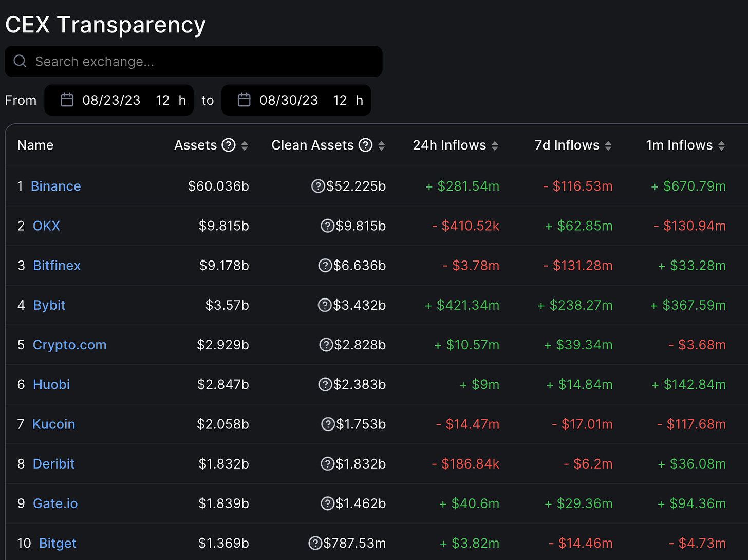
Task: Focus the Search exchange input field
Action: [x=194, y=62]
